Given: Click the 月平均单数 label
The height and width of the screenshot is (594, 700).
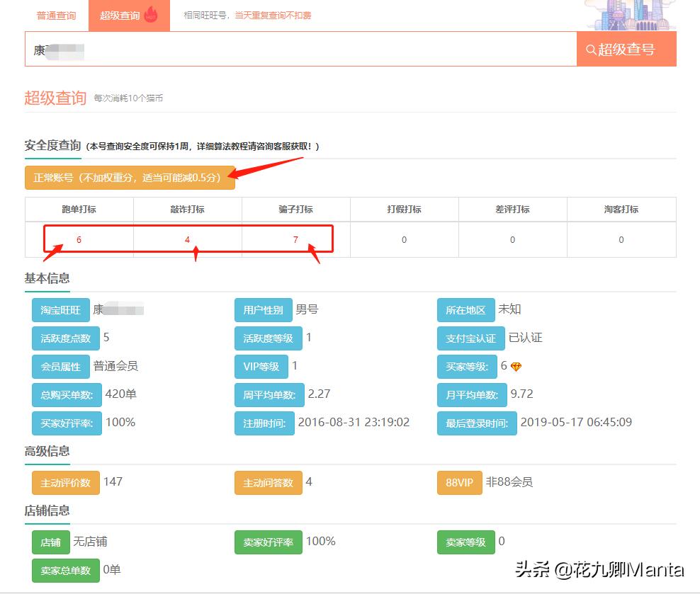Looking at the screenshot, I should 473,394.
